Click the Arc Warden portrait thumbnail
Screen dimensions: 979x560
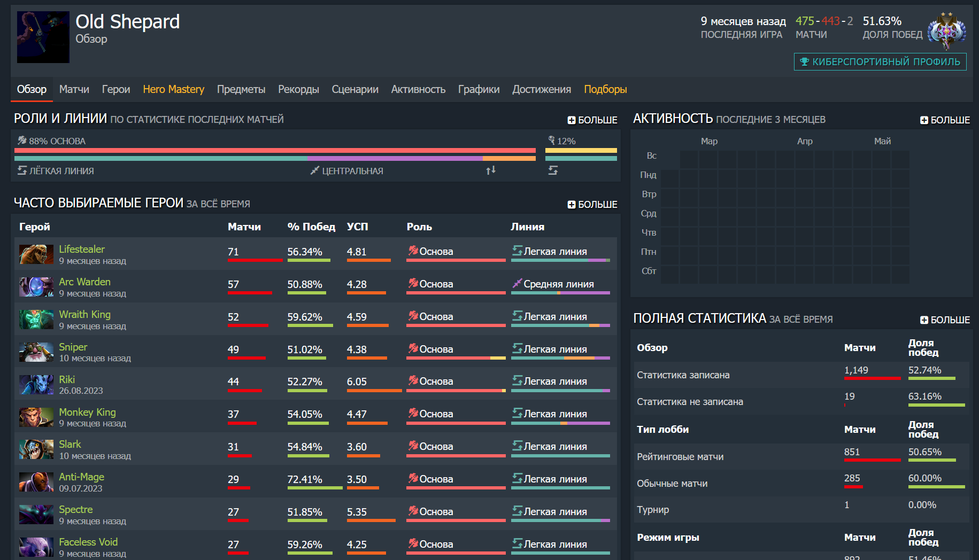pos(36,287)
